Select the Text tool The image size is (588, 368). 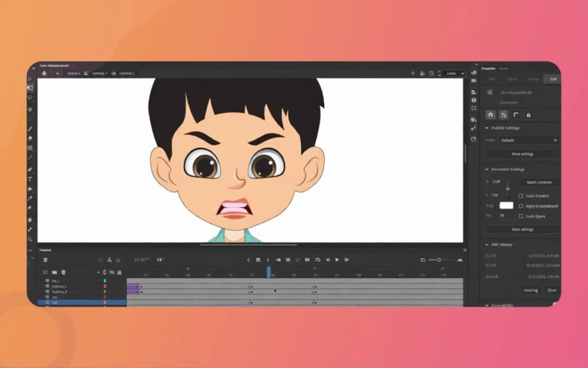point(30,178)
